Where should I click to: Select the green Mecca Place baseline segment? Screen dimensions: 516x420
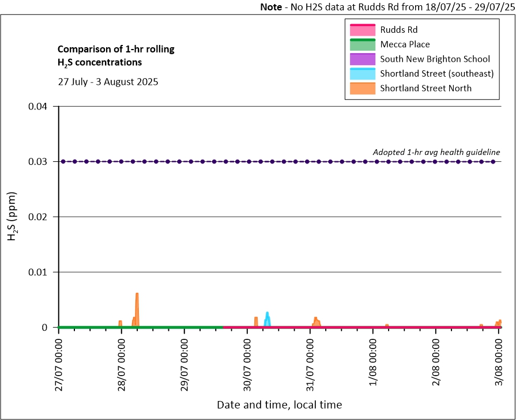click(141, 327)
